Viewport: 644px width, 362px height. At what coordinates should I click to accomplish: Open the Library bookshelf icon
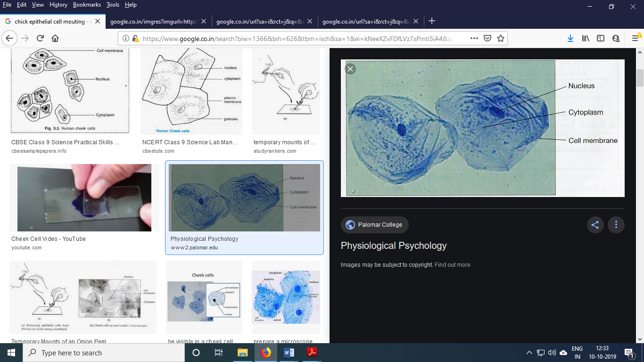click(586, 39)
